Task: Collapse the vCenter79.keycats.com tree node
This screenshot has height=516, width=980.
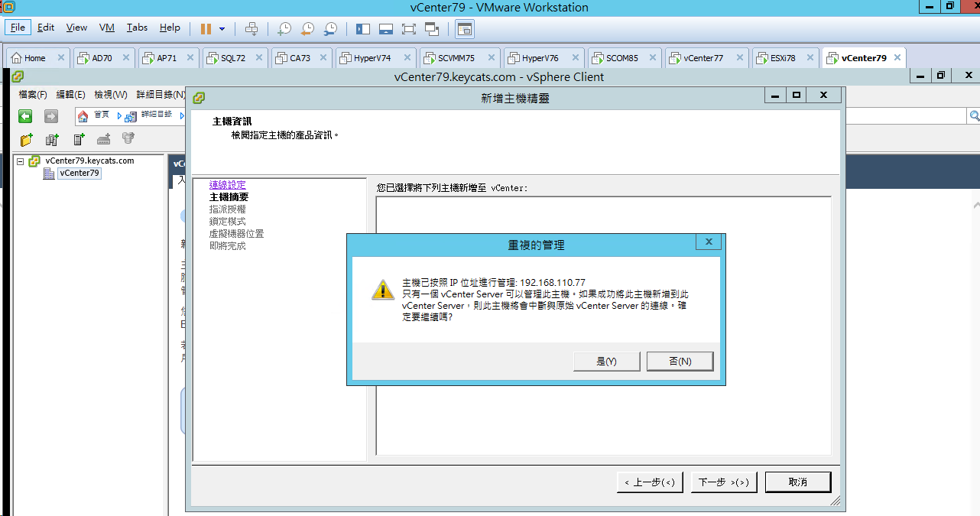Action: pos(21,161)
